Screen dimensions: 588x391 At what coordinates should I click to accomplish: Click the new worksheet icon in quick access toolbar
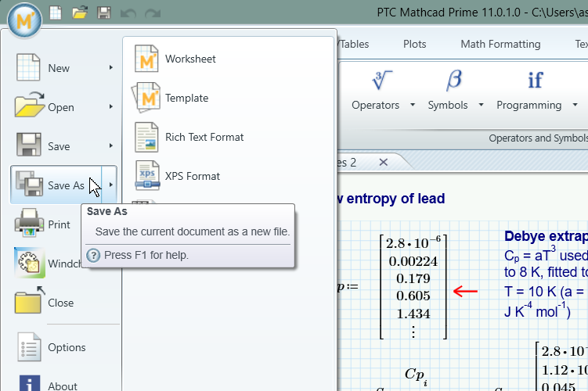pyautogui.click(x=54, y=13)
